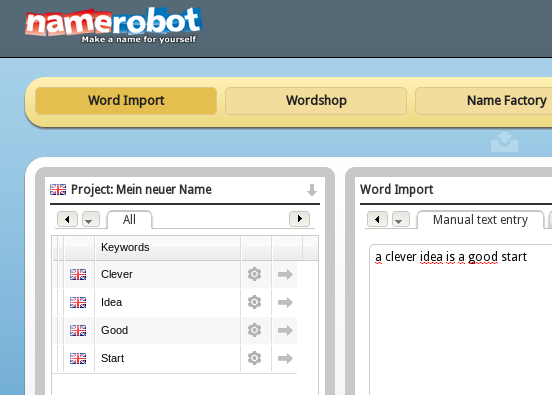The height and width of the screenshot is (395, 552).
Task: Click into the manual text entry field
Action: 460,319
